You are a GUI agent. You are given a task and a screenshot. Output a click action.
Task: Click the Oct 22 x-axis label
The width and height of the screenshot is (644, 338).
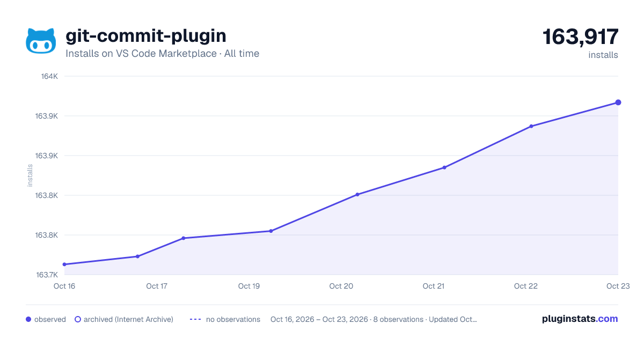click(526, 286)
